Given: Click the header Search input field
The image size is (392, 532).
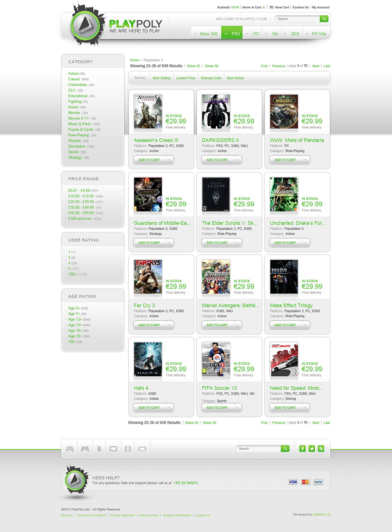Looking at the screenshot, I should coord(297,19).
